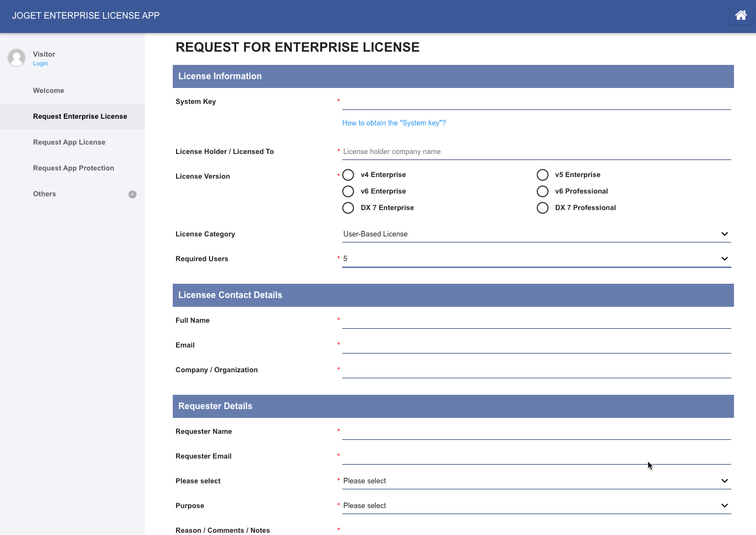This screenshot has height=535, width=756.
Task: Expand the Others menu plus icon
Action: [x=133, y=194]
